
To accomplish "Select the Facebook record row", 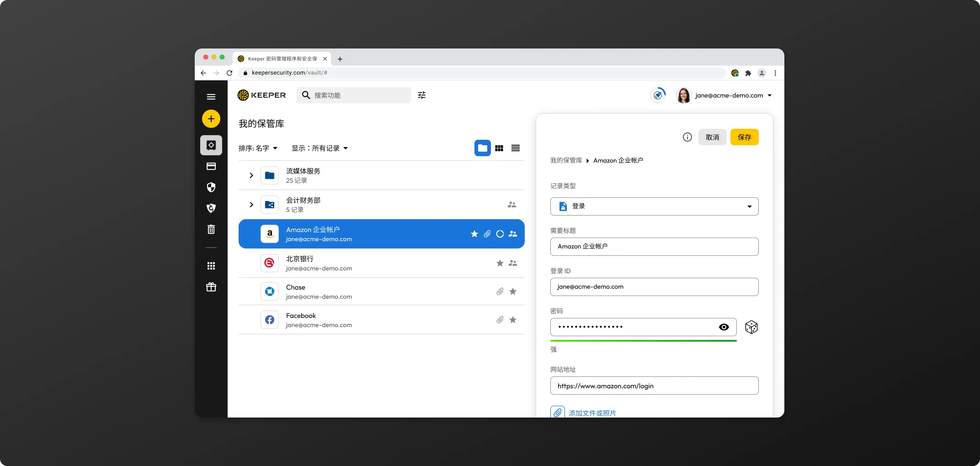I will (x=381, y=320).
